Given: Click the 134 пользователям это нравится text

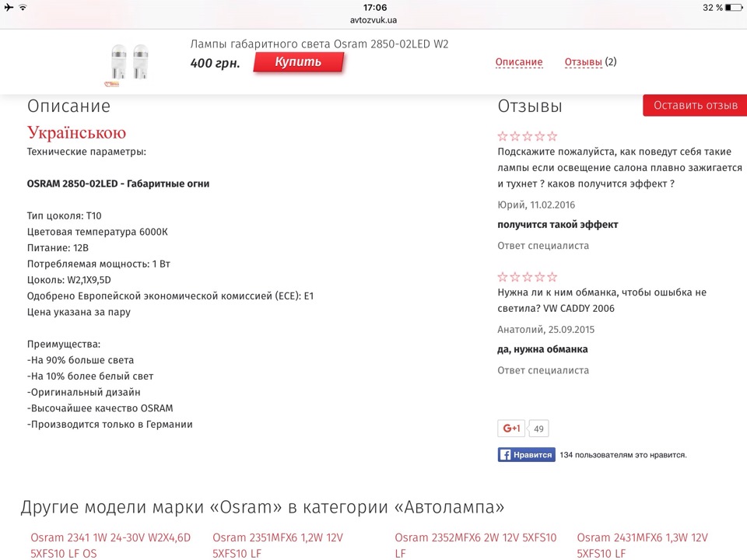Looking at the screenshot, I should tap(623, 455).
